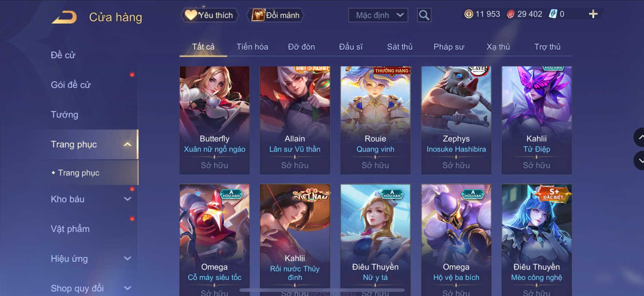Toggle the Yêu thích favorites filter
The height and width of the screenshot is (296, 644).
click(210, 15)
